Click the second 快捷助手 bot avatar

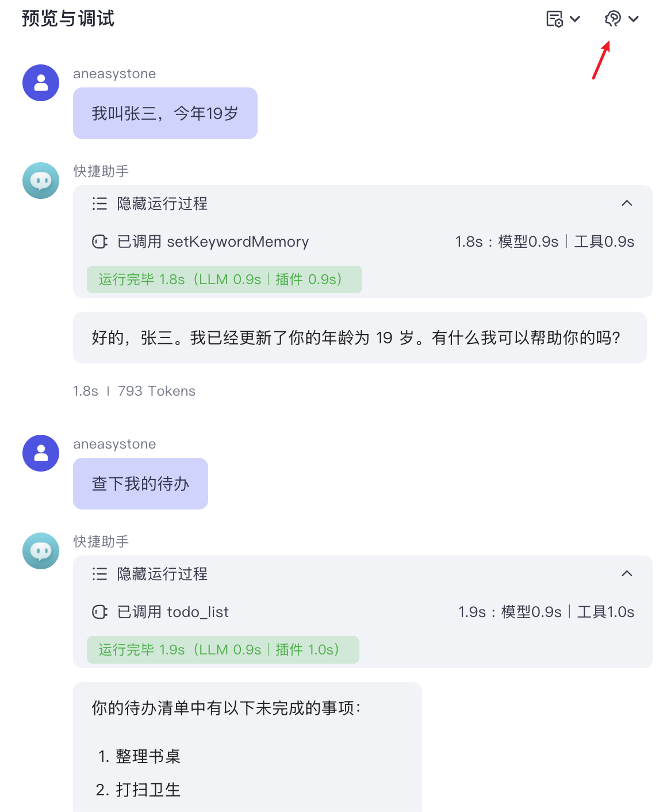(41, 551)
